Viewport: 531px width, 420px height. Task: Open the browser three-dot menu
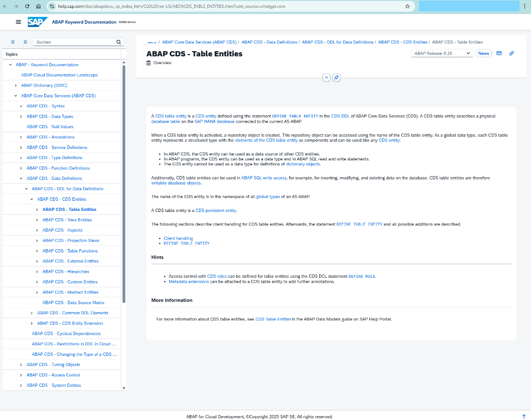pyautogui.click(x=525, y=6)
